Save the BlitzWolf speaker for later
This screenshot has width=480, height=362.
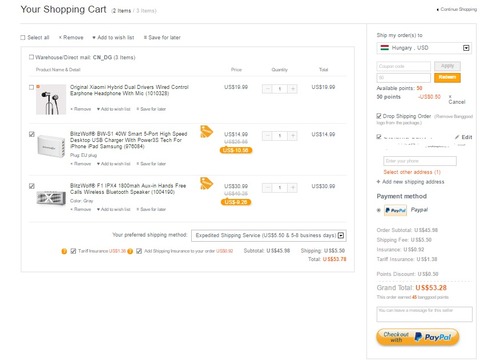click(x=151, y=209)
